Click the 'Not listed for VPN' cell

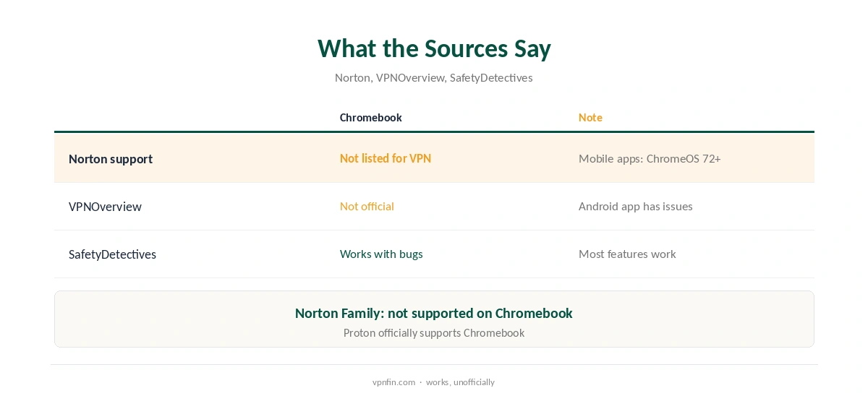point(386,158)
